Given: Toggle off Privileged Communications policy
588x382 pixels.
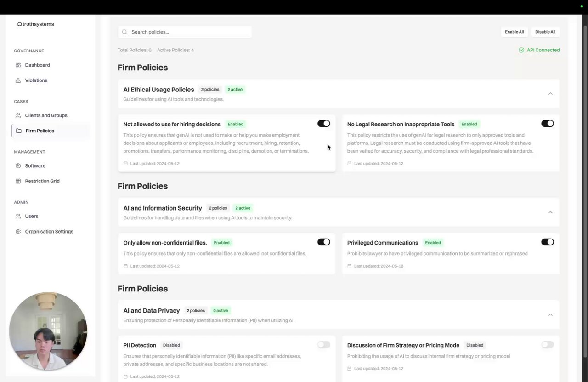Looking at the screenshot, I should pos(547,242).
